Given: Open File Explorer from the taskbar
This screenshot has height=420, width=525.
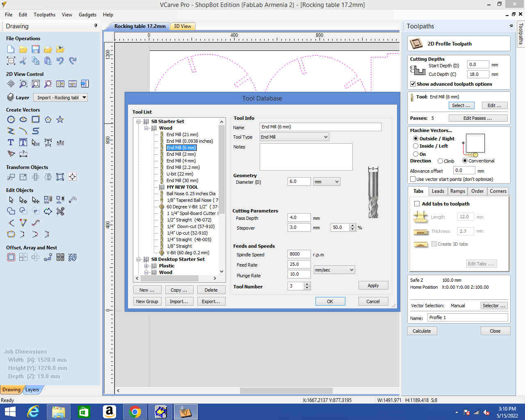Looking at the screenshot, I should tap(59, 411).
